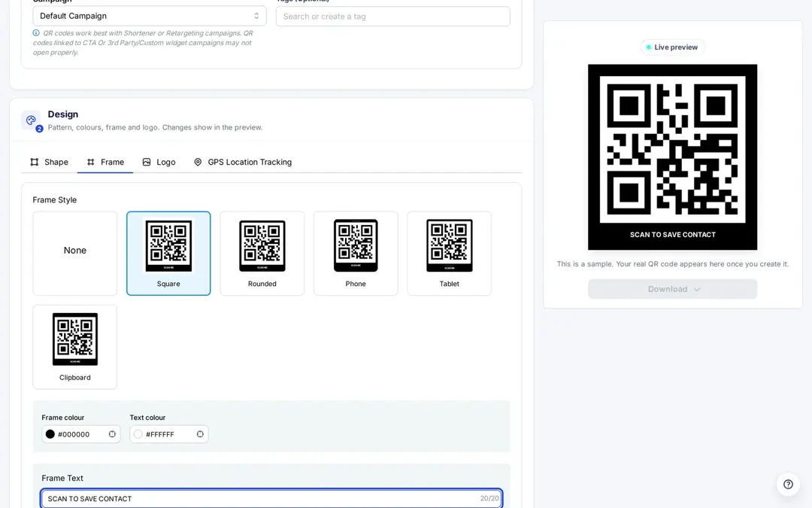
Task: Select the Square frame style
Action: (x=168, y=254)
